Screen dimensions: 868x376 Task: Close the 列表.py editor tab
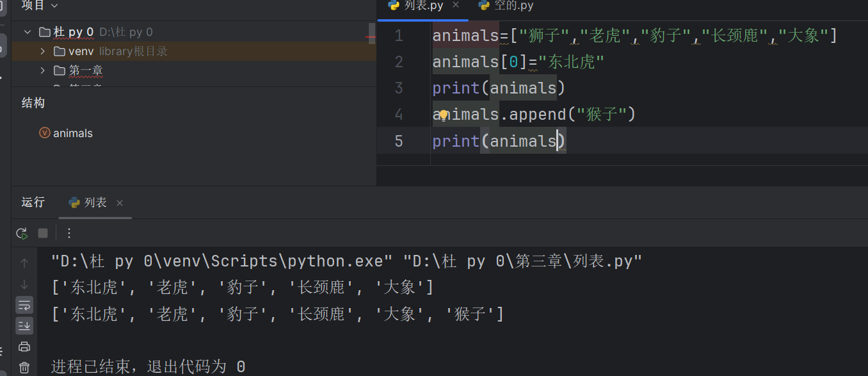[x=456, y=5]
